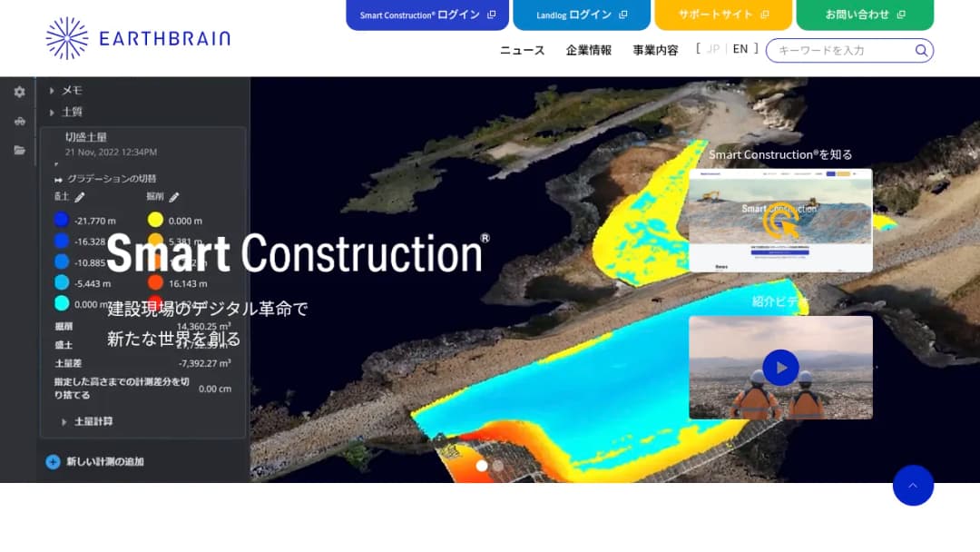
Task: Click the pencil icon beside 掘削
Action: pos(173,198)
